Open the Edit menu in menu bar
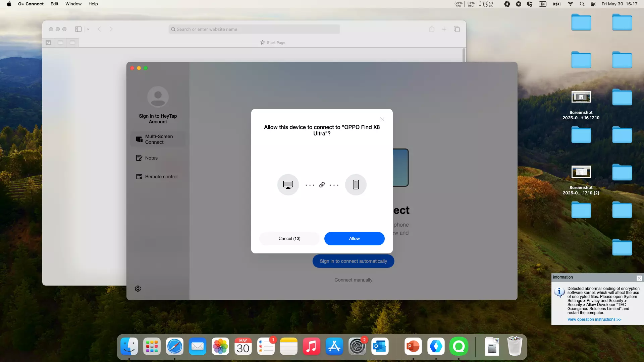The image size is (644, 362). click(x=54, y=4)
